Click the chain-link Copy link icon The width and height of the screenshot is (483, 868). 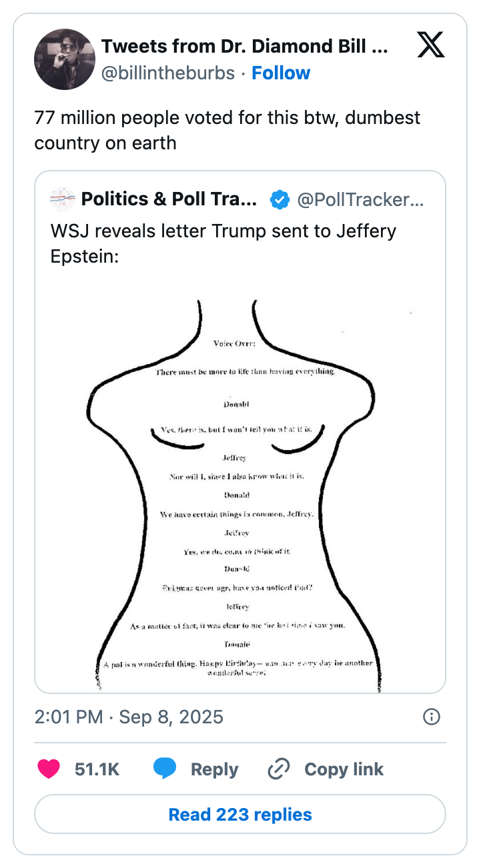(x=278, y=769)
